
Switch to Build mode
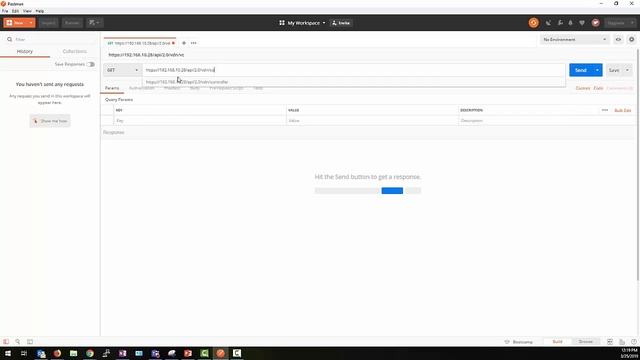[557, 342]
